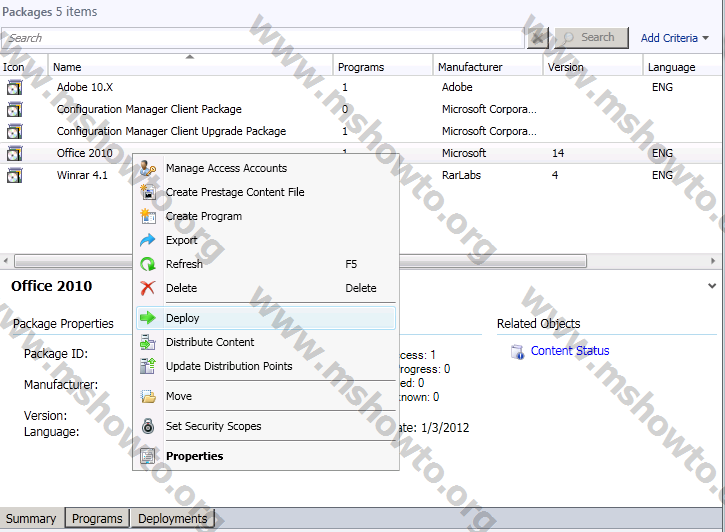This screenshot has height=532, width=725.
Task: Click the Content Status icon
Action: [x=518, y=352]
